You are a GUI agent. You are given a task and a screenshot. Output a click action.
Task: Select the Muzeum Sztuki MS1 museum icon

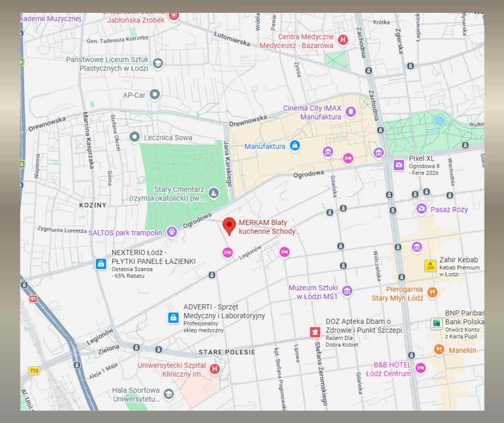(x=347, y=291)
